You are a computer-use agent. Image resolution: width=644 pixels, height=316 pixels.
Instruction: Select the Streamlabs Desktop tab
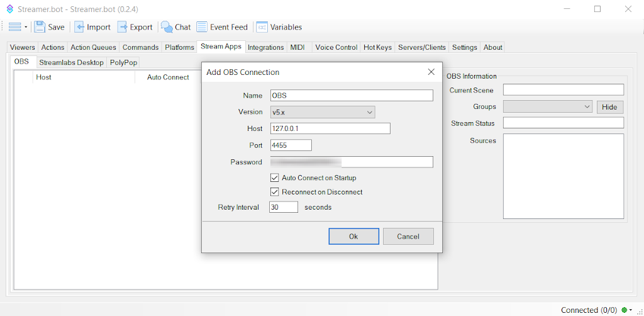[x=71, y=62]
